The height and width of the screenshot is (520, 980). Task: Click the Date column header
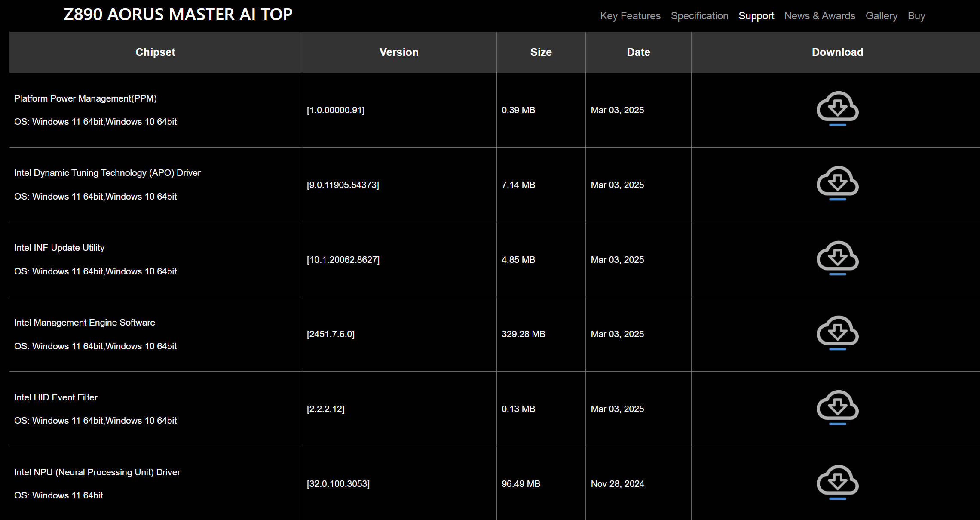pyautogui.click(x=638, y=52)
